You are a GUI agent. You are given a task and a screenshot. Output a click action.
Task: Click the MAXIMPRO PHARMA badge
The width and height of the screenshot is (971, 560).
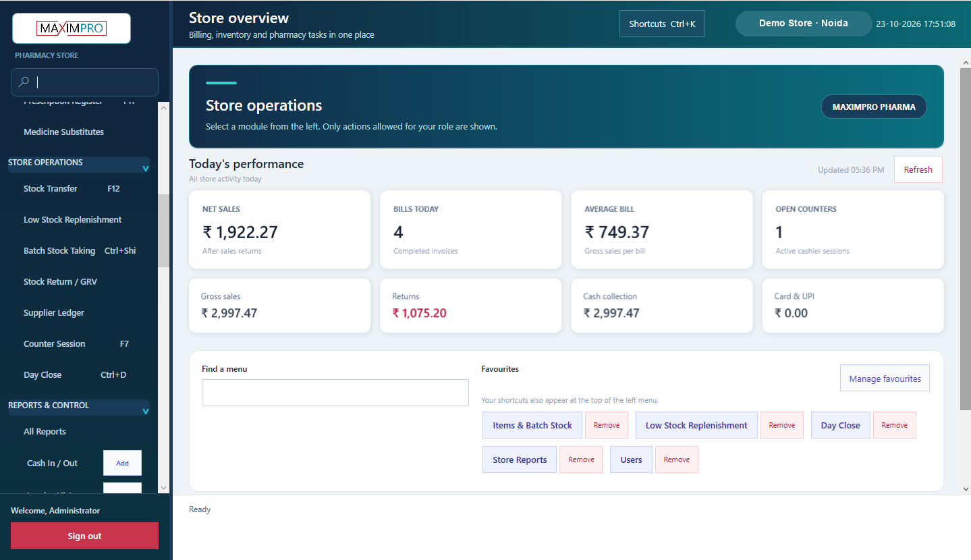pyautogui.click(x=874, y=107)
